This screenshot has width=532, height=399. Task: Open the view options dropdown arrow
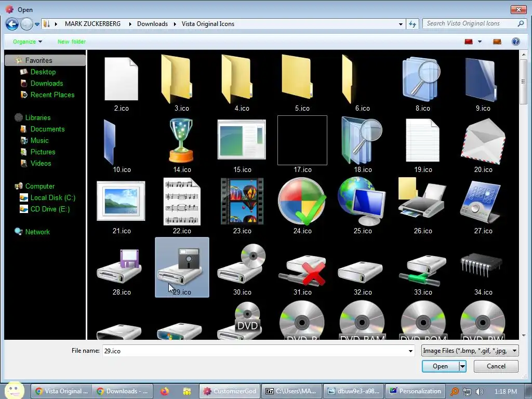[x=480, y=42]
